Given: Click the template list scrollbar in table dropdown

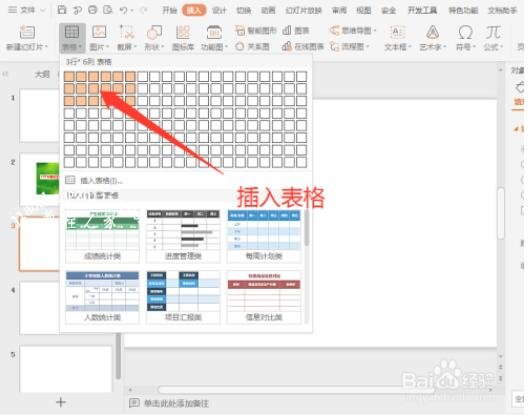Looking at the screenshot, I should pyautogui.click(x=307, y=227).
